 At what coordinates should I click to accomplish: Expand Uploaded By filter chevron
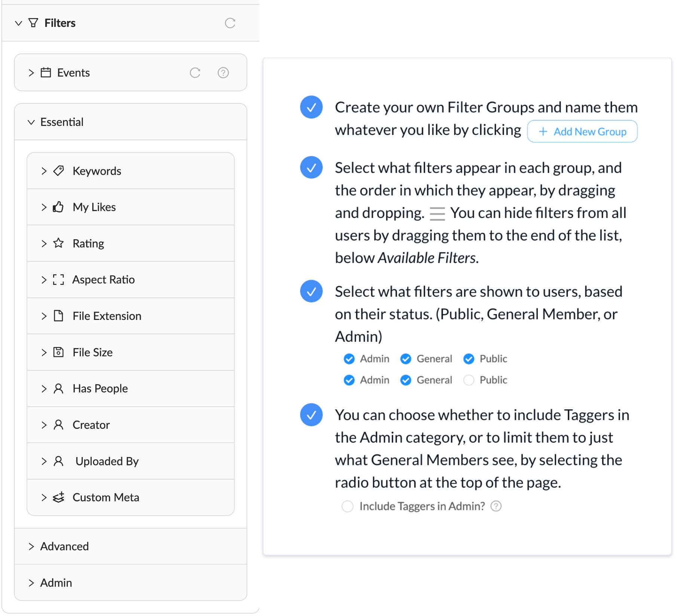point(44,461)
